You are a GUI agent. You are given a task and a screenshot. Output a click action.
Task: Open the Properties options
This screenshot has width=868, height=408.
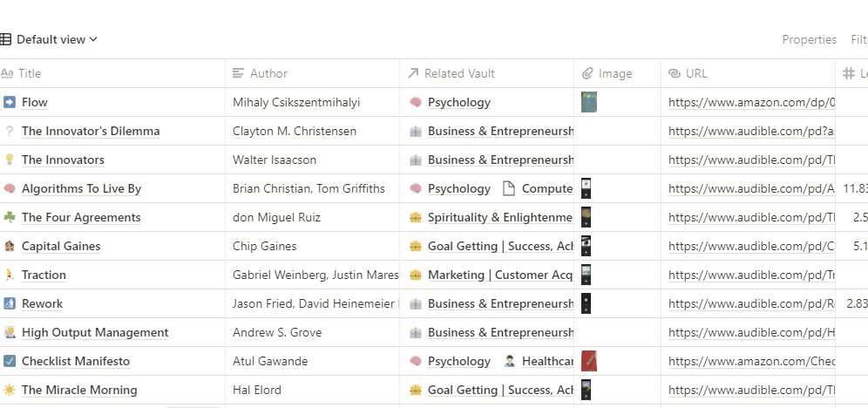tap(809, 39)
